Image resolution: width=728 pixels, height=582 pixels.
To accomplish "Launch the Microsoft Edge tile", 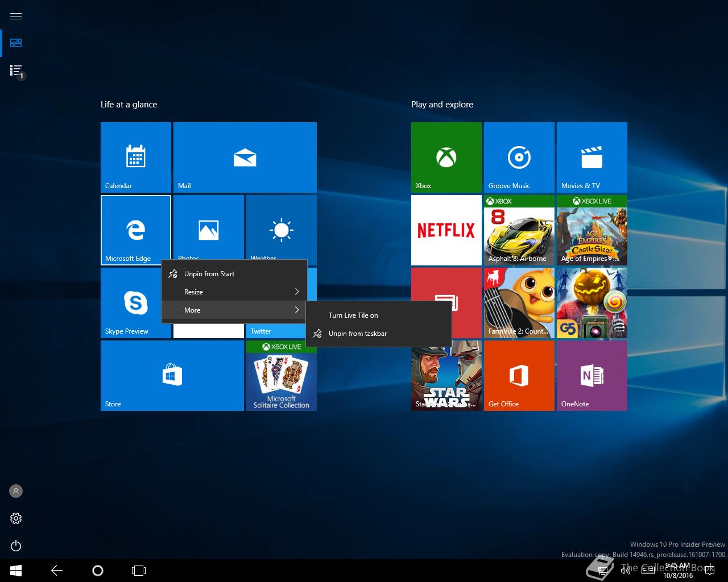I will coord(136,230).
